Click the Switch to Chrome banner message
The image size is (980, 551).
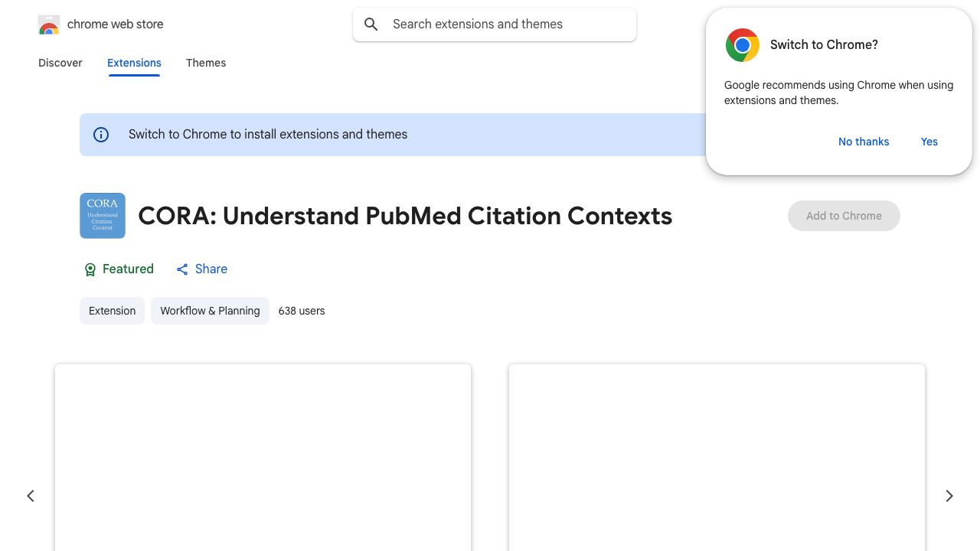[x=268, y=135]
